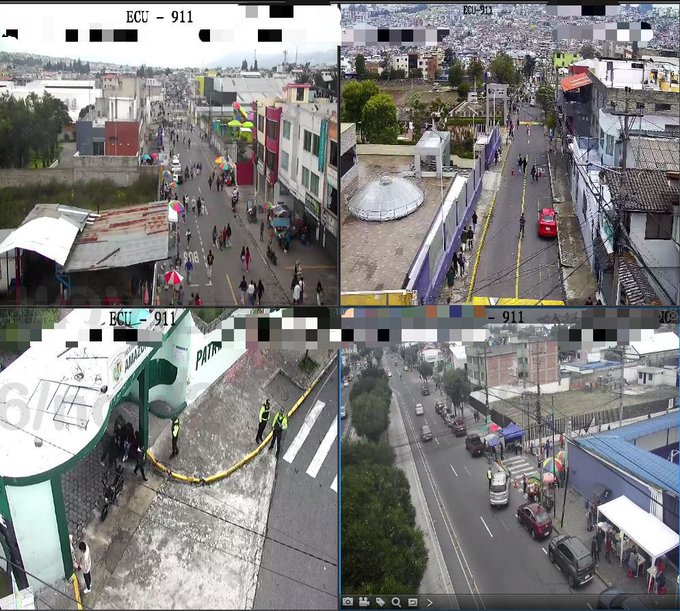Image resolution: width=680 pixels, height=611 pixels.
Task: Click the tag icon in the feed toolbar
Action: pyautogui.click(x=380, y=602)
